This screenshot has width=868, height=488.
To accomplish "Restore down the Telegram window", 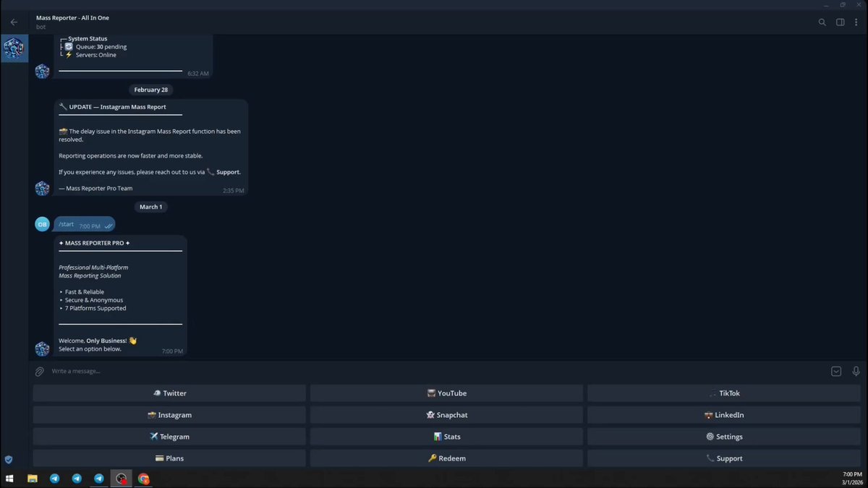I will 843,4.
